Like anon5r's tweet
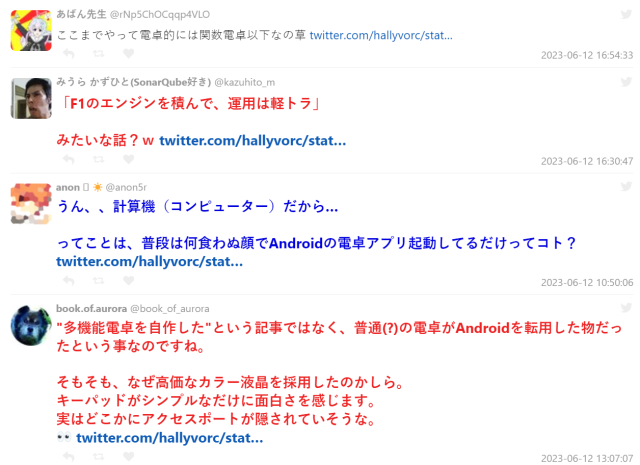 [129, 280]
